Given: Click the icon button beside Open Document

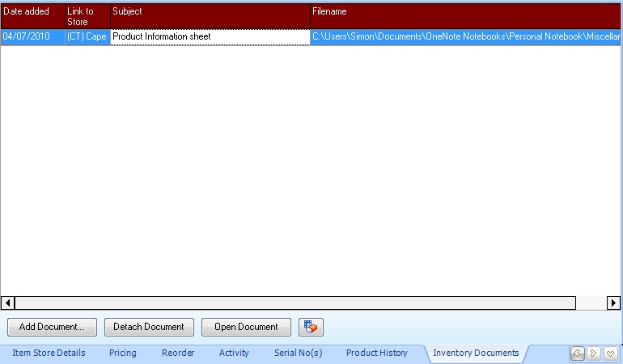Looking at the screenshot, I should click(x=311, y=327).
